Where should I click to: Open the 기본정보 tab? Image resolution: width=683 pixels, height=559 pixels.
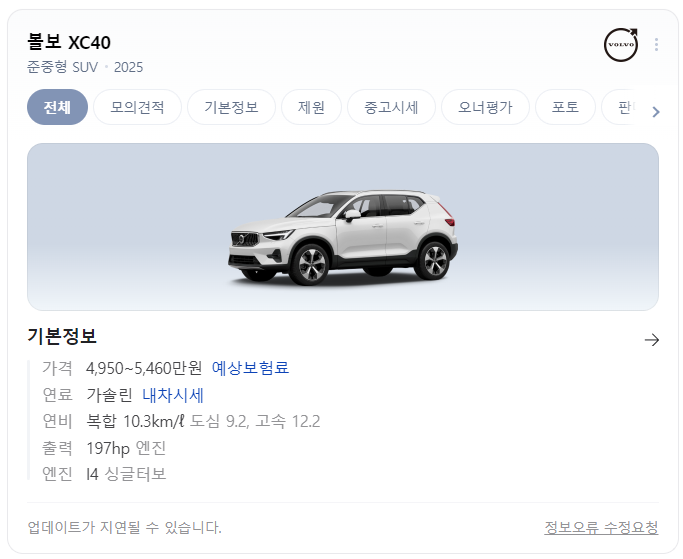tap(231, 107)
